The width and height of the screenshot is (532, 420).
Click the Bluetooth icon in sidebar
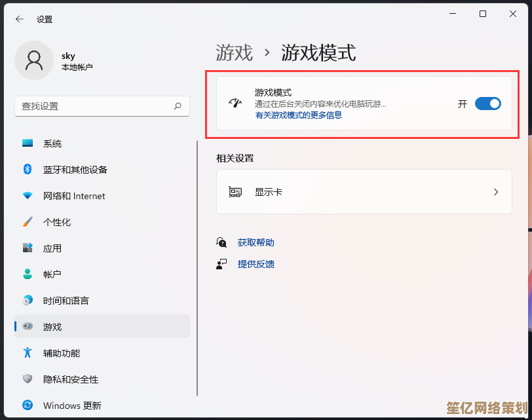click(28, 170)
